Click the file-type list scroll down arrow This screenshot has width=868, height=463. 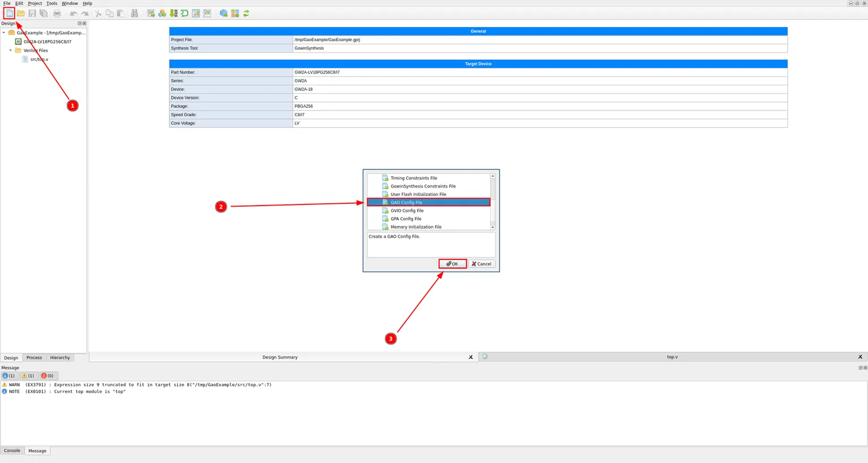(493, 227)
